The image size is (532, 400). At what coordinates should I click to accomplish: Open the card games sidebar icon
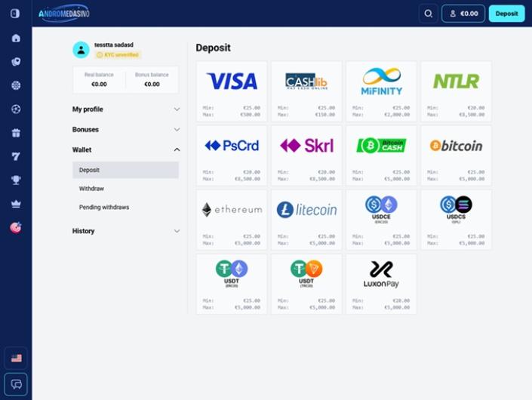click(16, 62)
